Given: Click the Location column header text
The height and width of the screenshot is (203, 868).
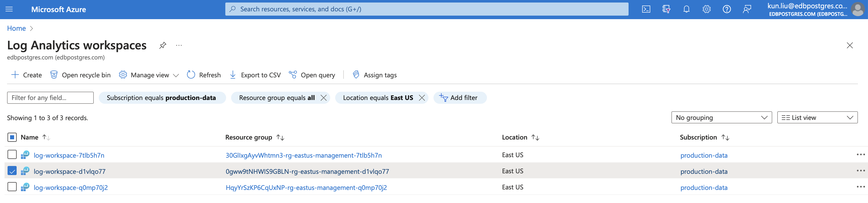Looking at the screenshot, I should tap(515, 137).
